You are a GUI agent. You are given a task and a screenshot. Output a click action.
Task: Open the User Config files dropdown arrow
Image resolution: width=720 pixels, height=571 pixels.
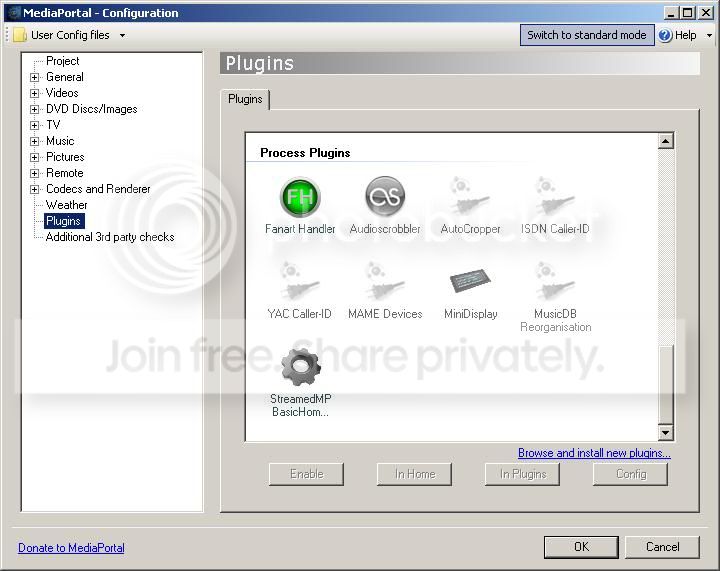(122, 35)
